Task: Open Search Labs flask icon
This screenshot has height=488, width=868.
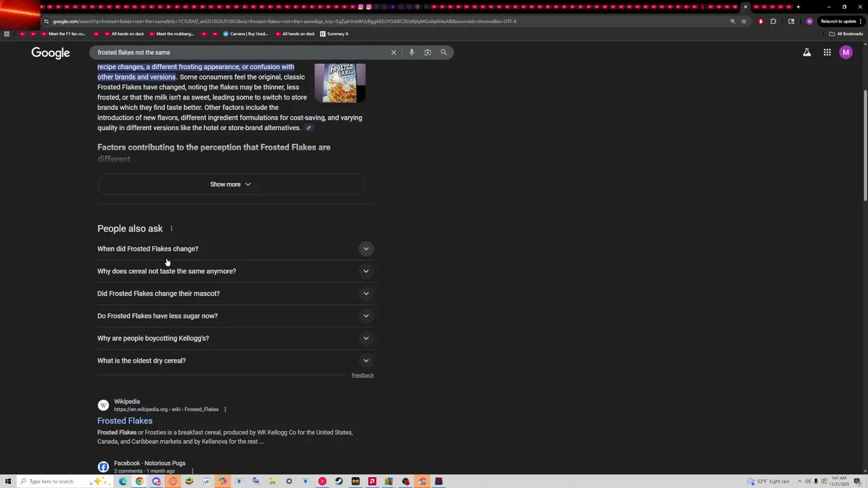Action: tap(807, 52)
